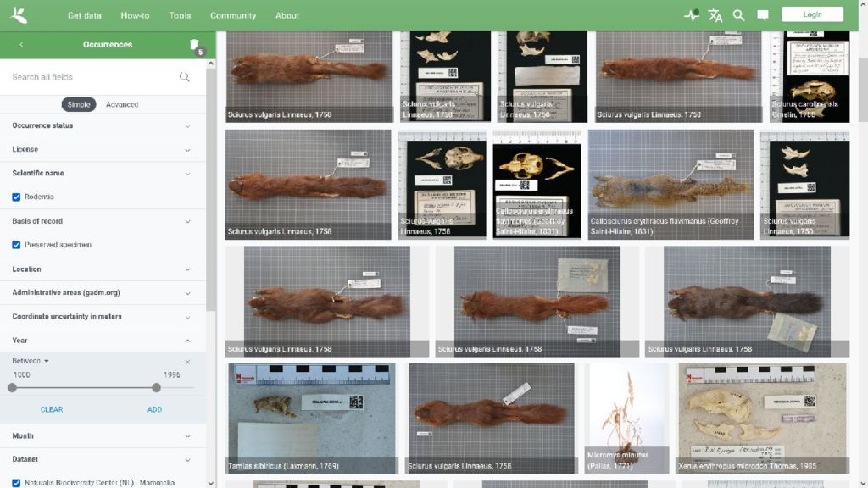This screenshot has width=868, height=488.
Task: Expand the Occurrence status filter
Action: [x=103, y=125]
